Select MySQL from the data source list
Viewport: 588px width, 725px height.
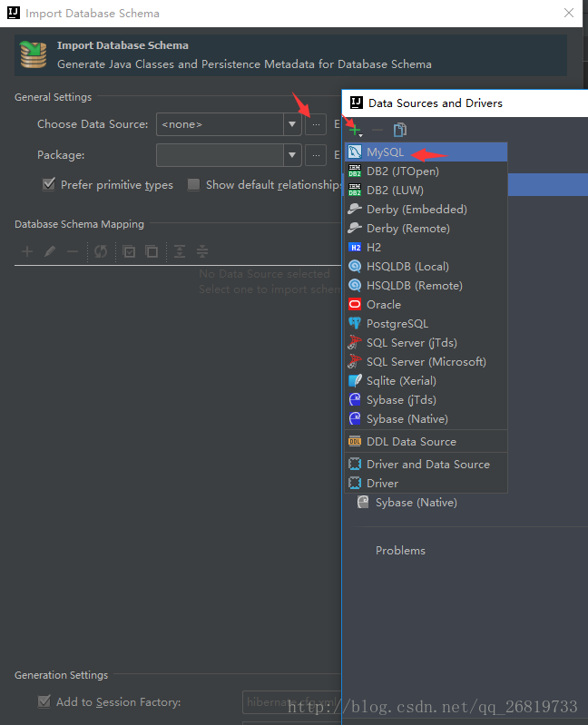tap(426, 152)
